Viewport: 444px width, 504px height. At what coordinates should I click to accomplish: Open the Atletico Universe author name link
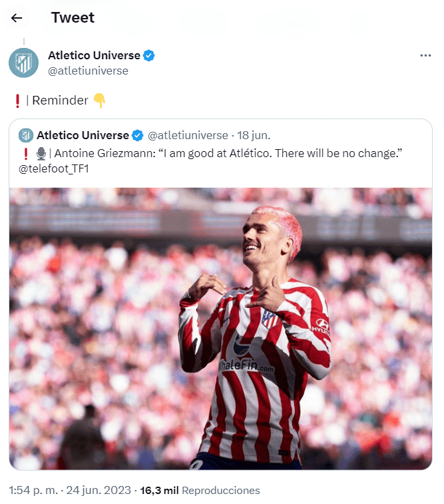(x=94, y=55)
